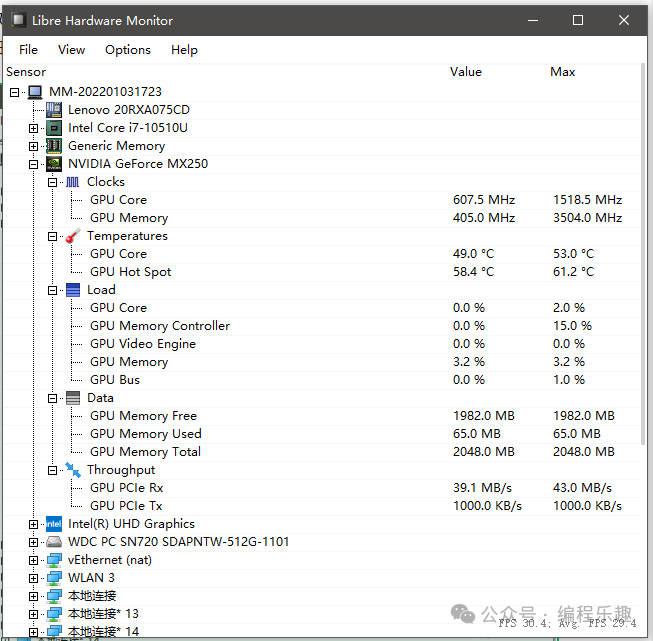Click the 3504.0 MHz max value
The image size is (653, 641).
[588, 218]
